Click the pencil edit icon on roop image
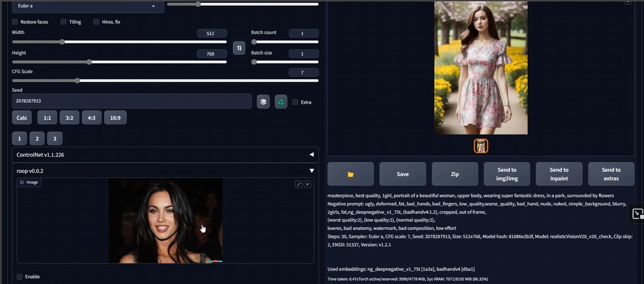 pyautogui.click(x=299, y=184)
